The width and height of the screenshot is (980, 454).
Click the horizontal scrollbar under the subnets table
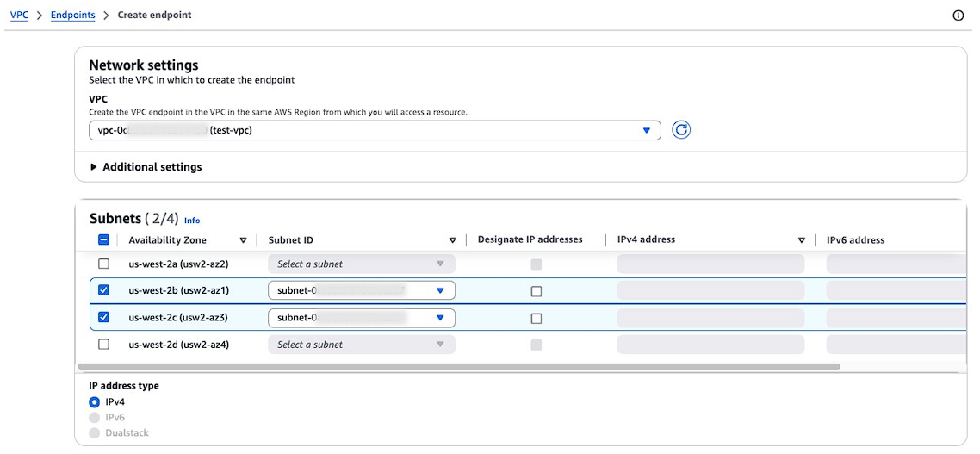point(459,366)
